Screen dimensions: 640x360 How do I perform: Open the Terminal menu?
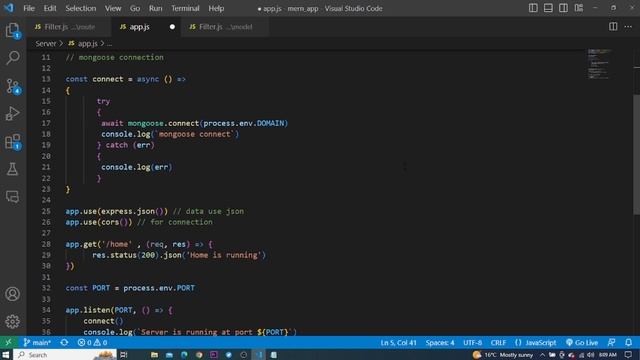(185, 8)
